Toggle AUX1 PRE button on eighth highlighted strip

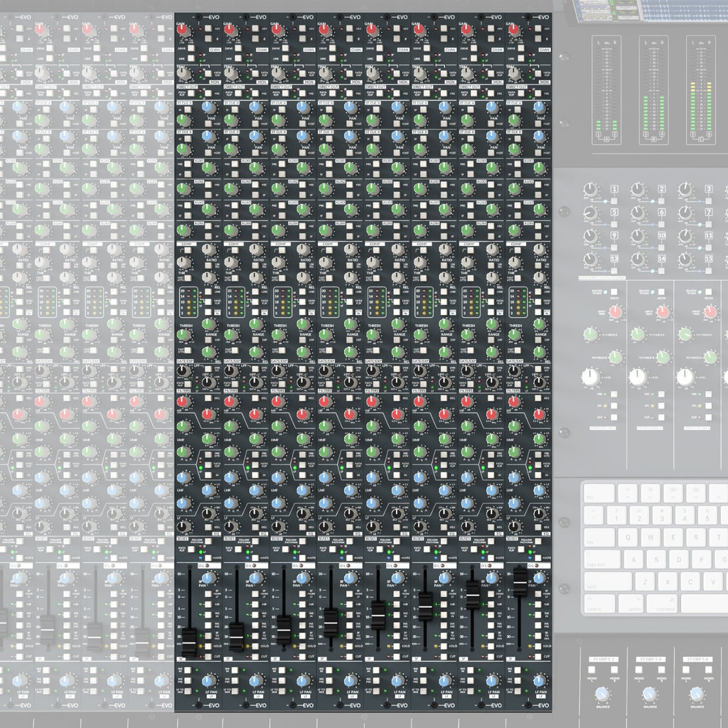click(x=518, y=164)
